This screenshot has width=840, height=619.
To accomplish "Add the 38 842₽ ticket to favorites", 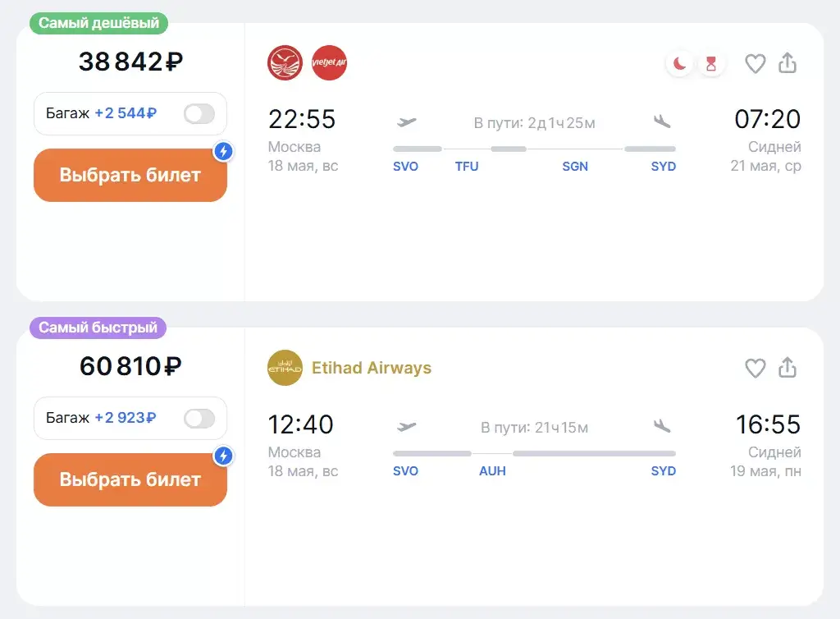I will coord(755,64).
